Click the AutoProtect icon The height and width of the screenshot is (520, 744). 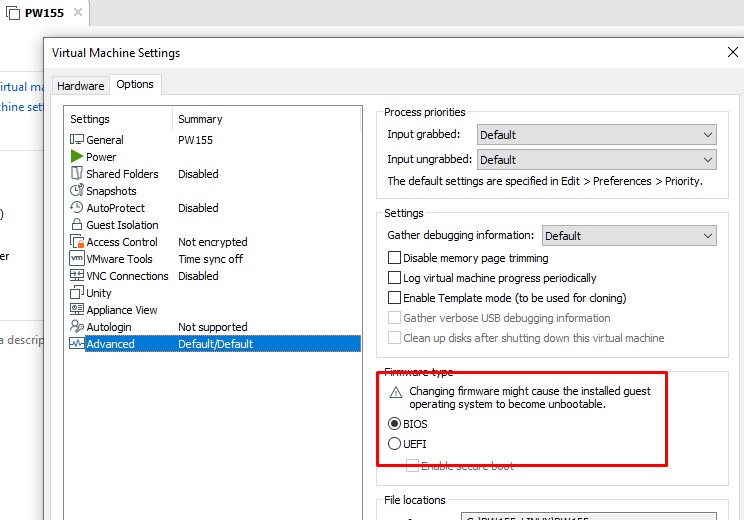tap(76, 207)
